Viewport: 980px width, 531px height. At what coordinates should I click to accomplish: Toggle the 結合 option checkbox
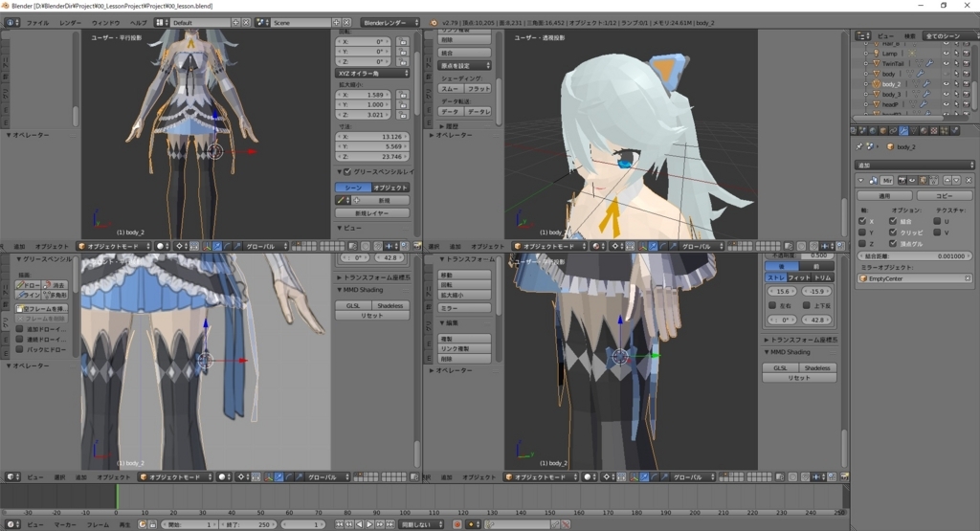pyautogui.click(x=893, y=221)
